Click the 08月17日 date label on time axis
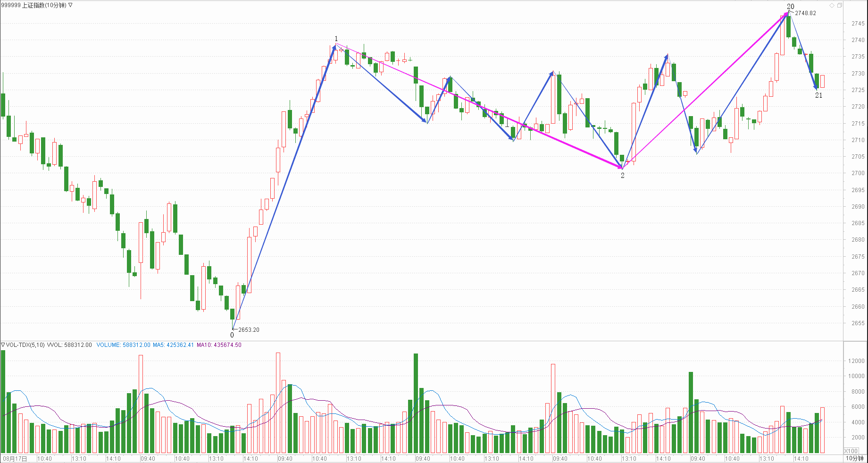Screen dimensions: 868x463 point(15,459)
